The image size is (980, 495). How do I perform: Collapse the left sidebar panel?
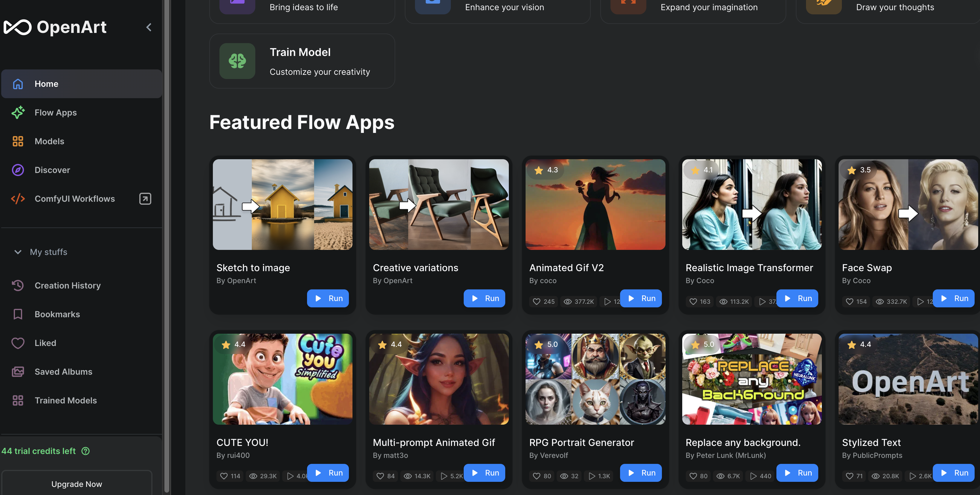149,27
